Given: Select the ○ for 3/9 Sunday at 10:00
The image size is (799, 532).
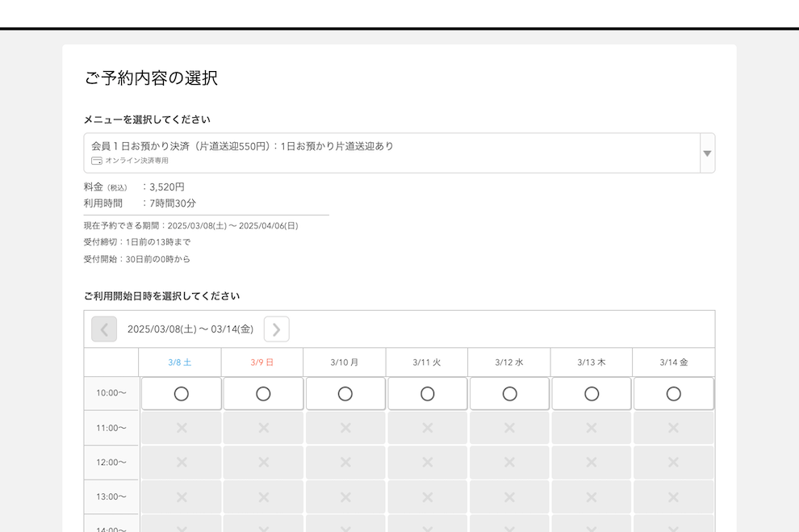Looking at the screenshot, I should point(263,393).
